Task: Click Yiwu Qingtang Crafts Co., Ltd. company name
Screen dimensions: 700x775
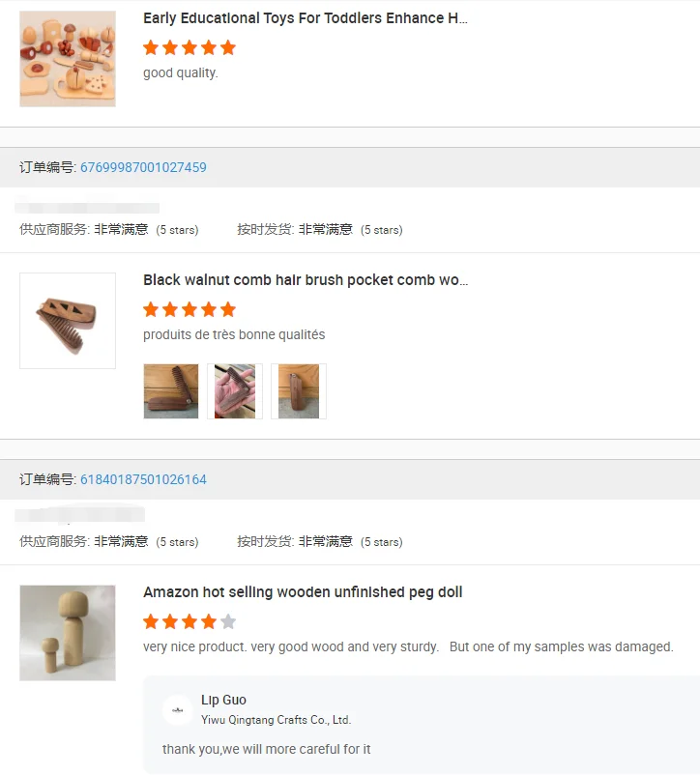Action: (276, 720)
